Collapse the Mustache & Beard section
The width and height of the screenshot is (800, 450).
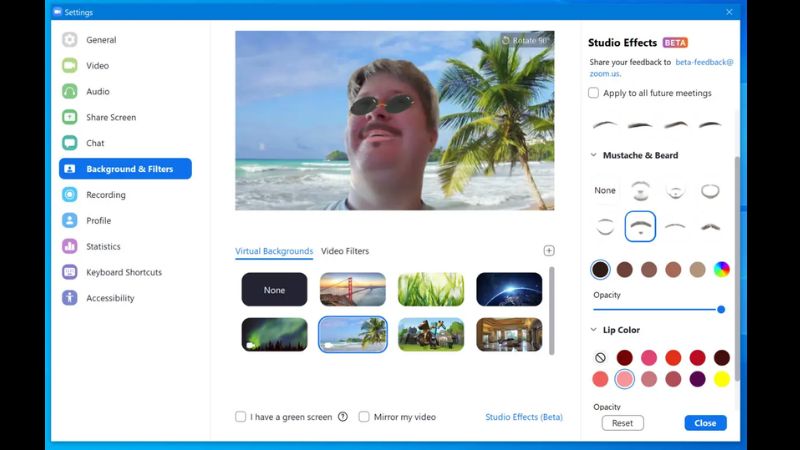click(593, 156)
